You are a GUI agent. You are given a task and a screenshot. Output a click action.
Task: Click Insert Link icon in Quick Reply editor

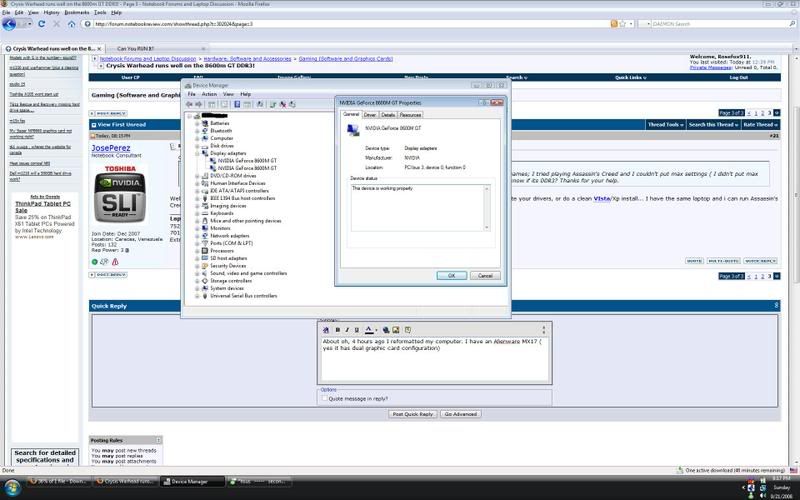point(386,330)
